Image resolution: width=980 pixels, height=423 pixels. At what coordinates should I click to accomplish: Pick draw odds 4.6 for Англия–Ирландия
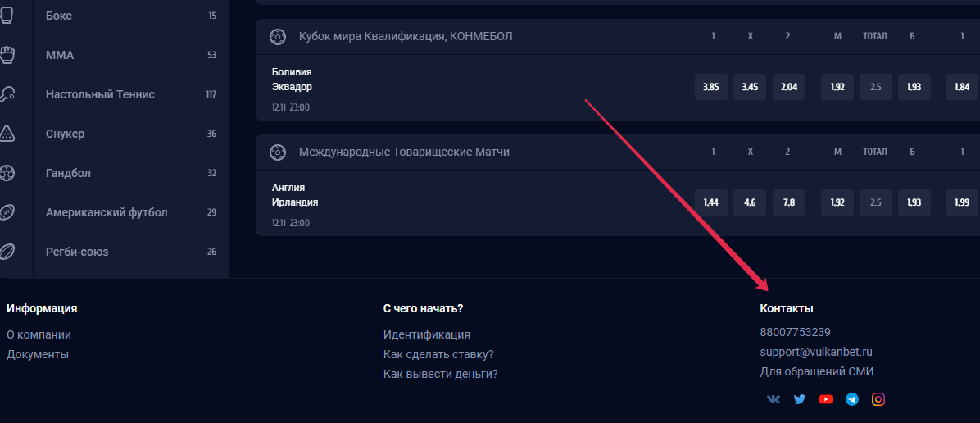click(x=750, y=202)
